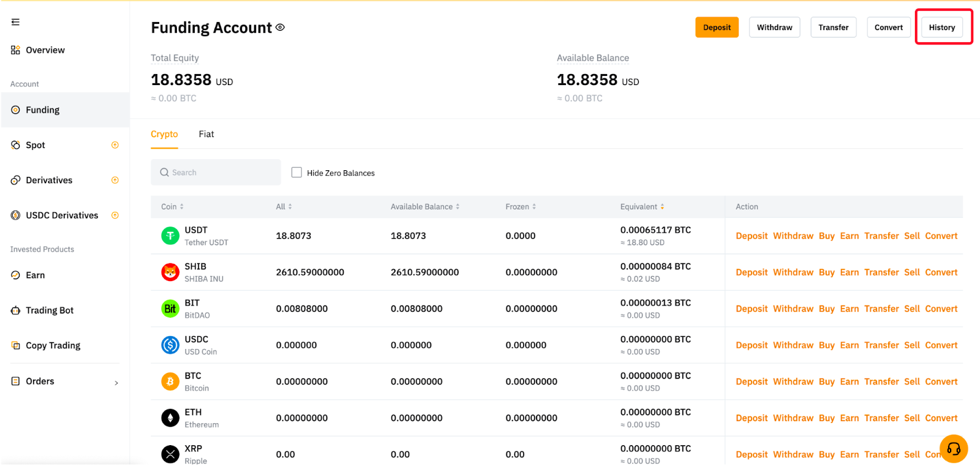This screenshot has width=980, height=469.
Task: Click the USDT Tether coin icon
Action: (x=170, y=236)
